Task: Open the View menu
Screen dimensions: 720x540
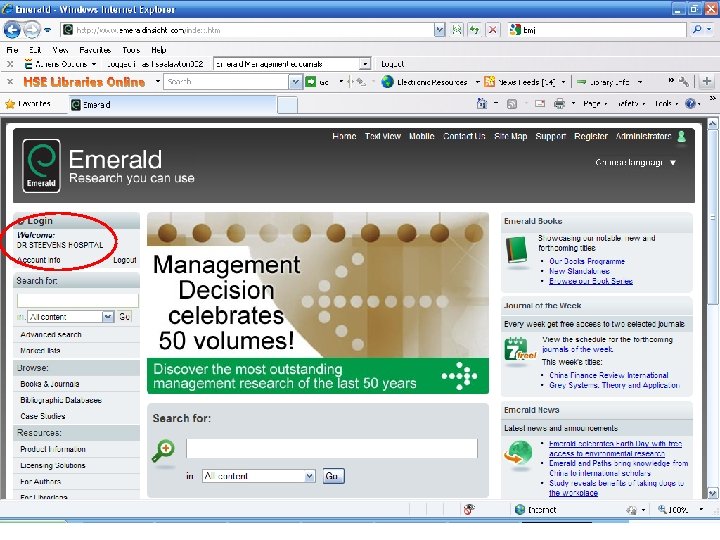Action: (x=60, y=50)
